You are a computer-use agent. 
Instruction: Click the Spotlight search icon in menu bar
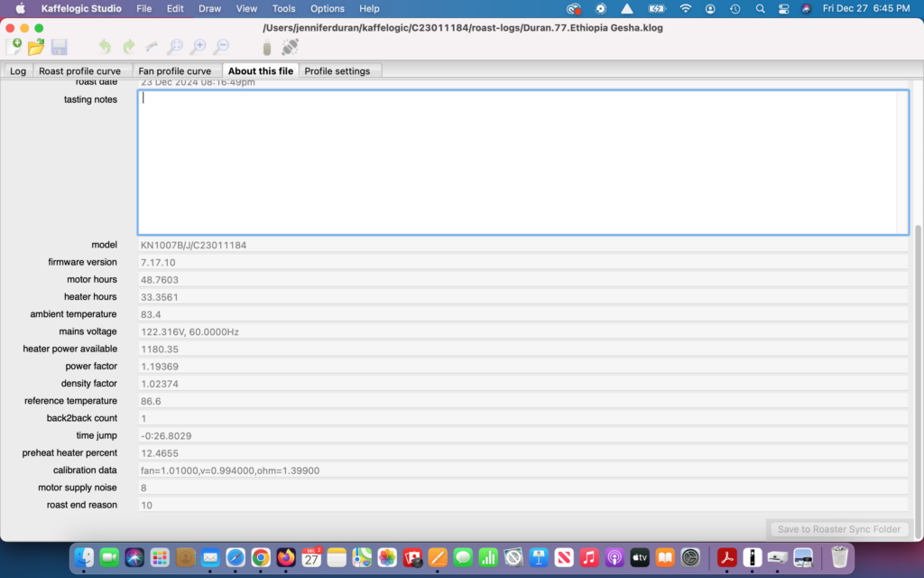760,9
